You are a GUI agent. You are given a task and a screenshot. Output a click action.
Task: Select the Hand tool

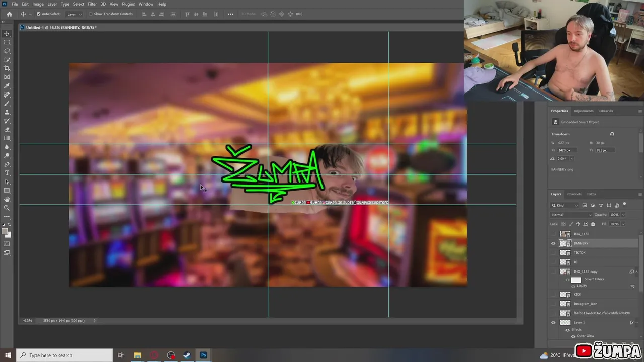point(7,199)
